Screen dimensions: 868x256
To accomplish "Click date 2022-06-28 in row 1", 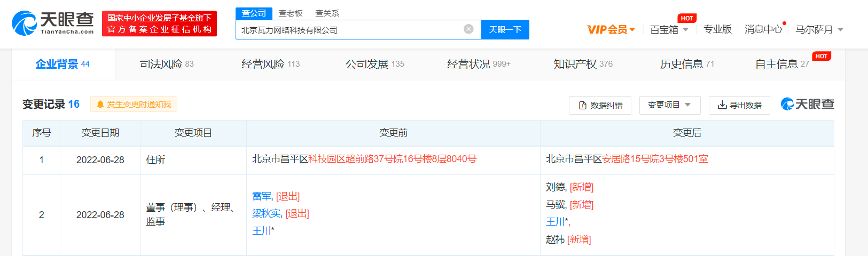I will click(100, 160).
